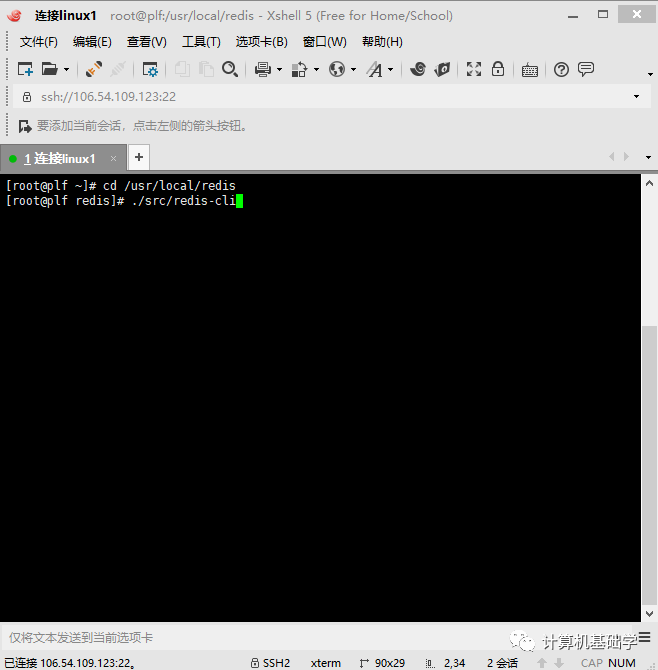
Task: Click the keyboard mapping icon
Action: (x=530, y=70)
